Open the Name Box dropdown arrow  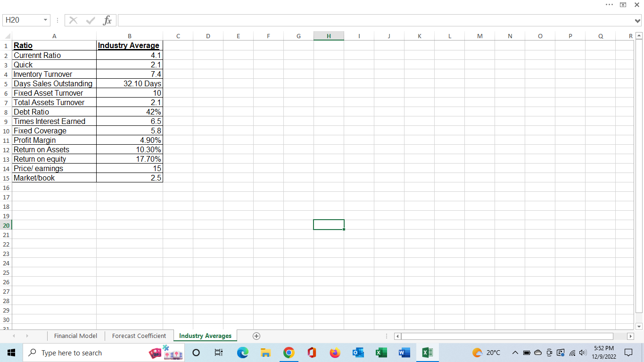pyautogui.click(x=45, y=20)
